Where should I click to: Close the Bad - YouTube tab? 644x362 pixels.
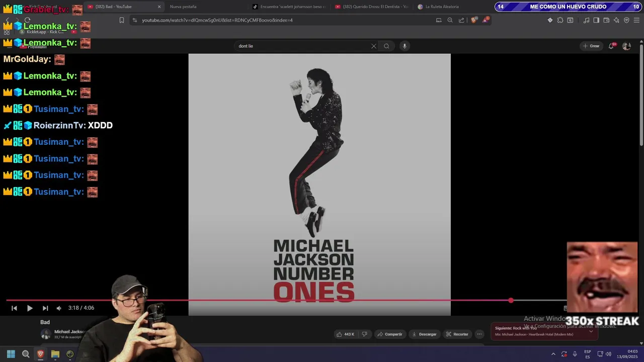[159, 7]
